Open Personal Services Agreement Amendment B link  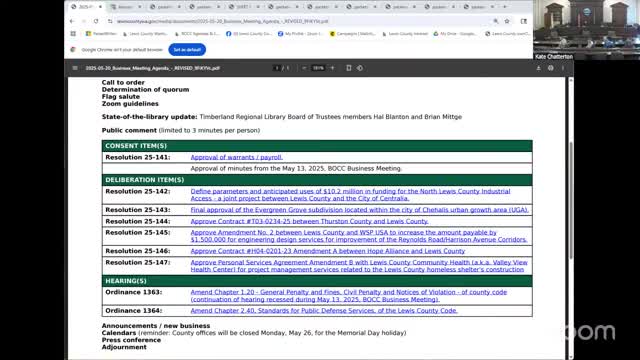pyautogui.click(x=359, y=266)
